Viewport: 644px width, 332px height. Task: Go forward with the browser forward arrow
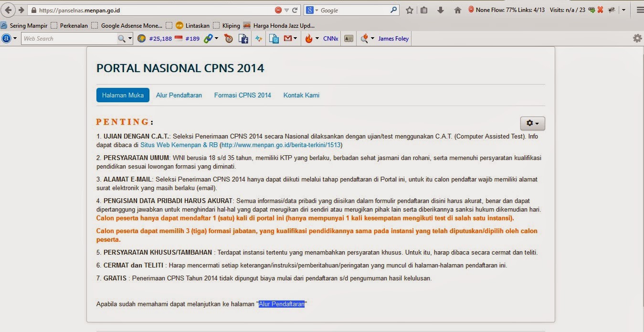(21, 10)
